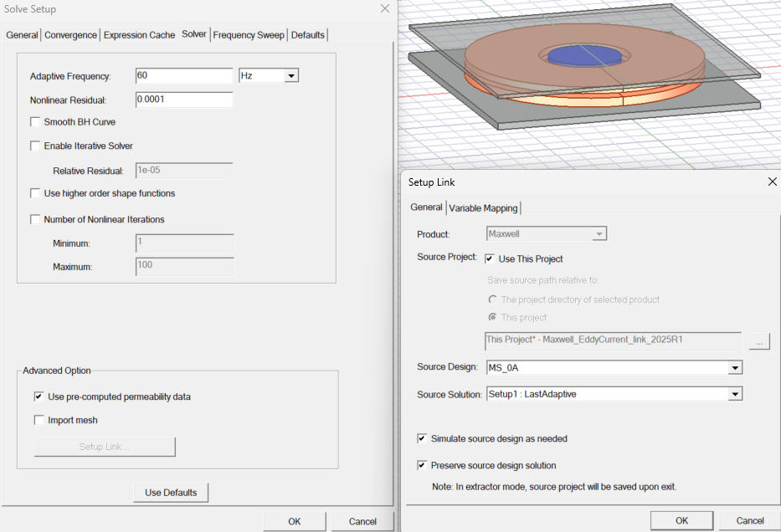Open the Source Solution dropdown
Viewport: 781px width, 532px height.
click(x=734, y=394)
